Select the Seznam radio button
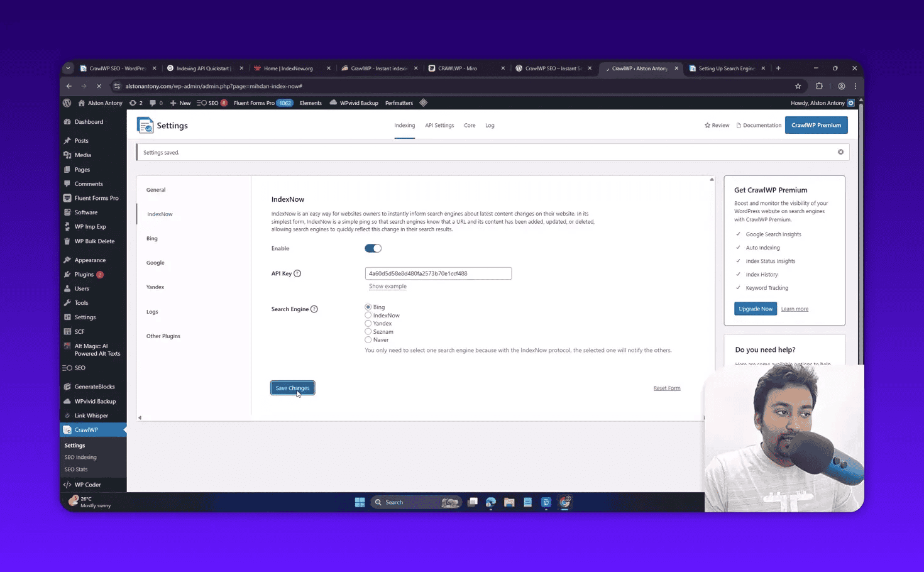 [x=368, y=332]
